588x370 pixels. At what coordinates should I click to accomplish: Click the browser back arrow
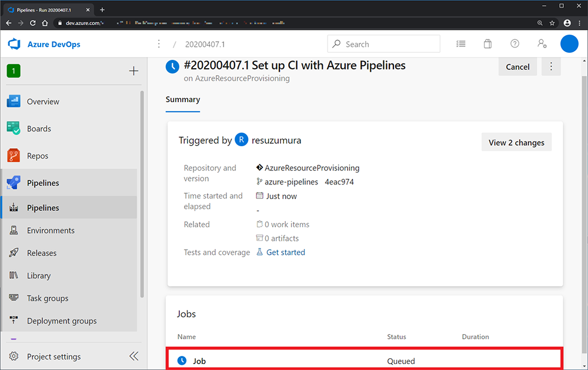click(x=8, y=23)
